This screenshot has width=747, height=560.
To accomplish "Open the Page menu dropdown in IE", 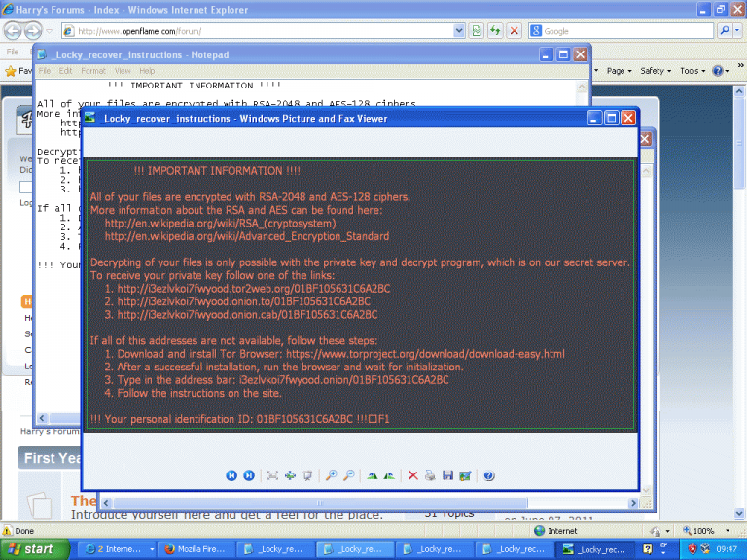I will pos(620,71).
